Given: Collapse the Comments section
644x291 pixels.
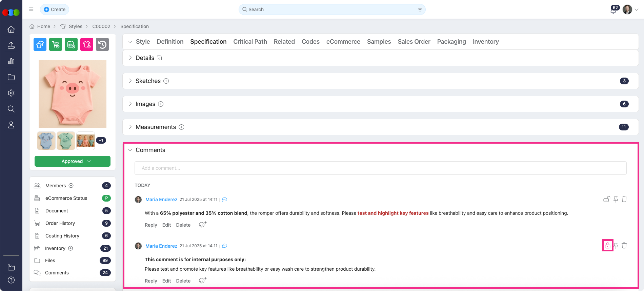Looking at the screenshot, I should (130, 150).
